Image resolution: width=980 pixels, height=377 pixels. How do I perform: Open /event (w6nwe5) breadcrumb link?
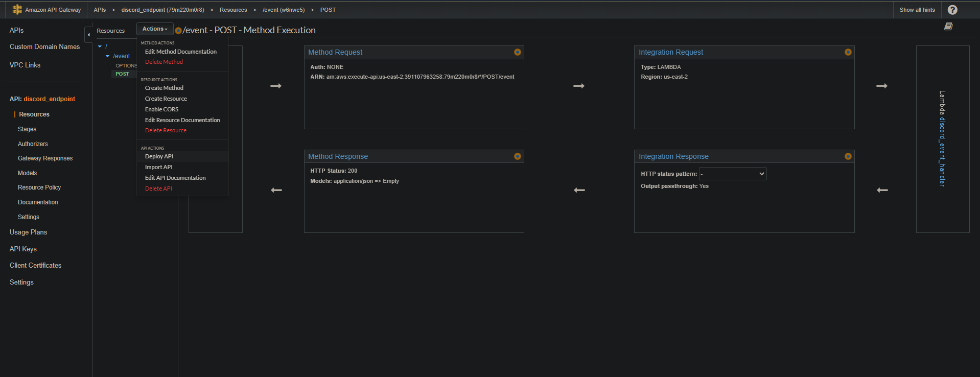point(284,10)
